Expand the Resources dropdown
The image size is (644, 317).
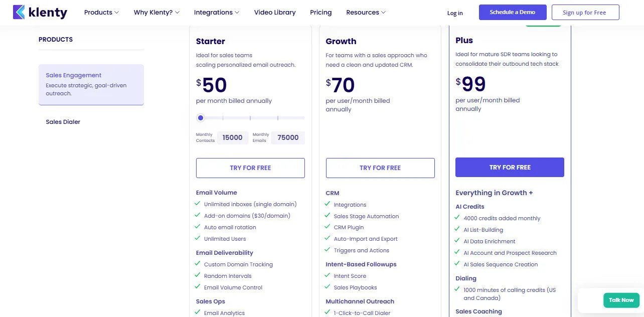coord(365,12)
